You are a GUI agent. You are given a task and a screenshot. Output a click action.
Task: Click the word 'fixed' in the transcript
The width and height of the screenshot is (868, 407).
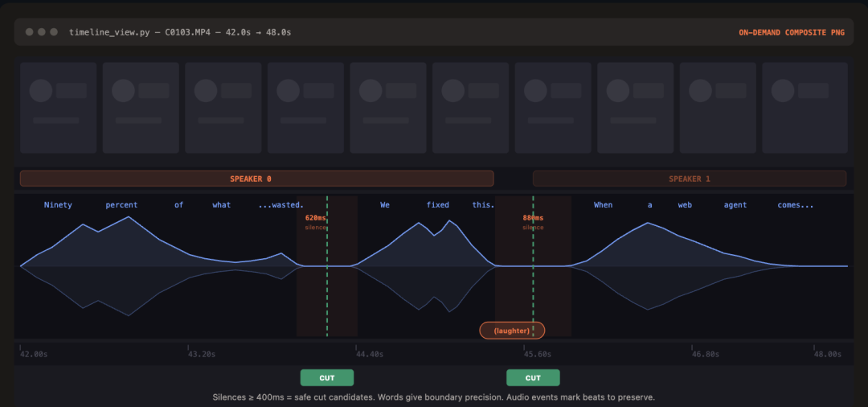pyautogui.click(x=438, y=205)
